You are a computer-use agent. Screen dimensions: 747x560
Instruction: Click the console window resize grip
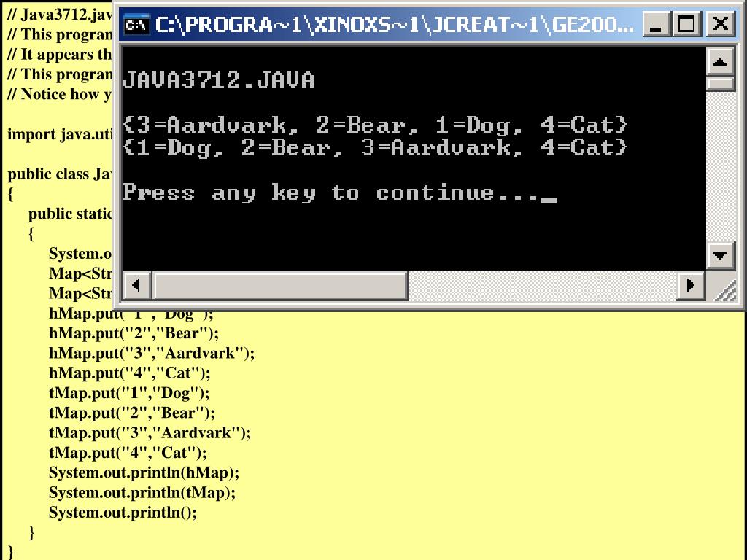pyautogui.click(x=724, y=290)
